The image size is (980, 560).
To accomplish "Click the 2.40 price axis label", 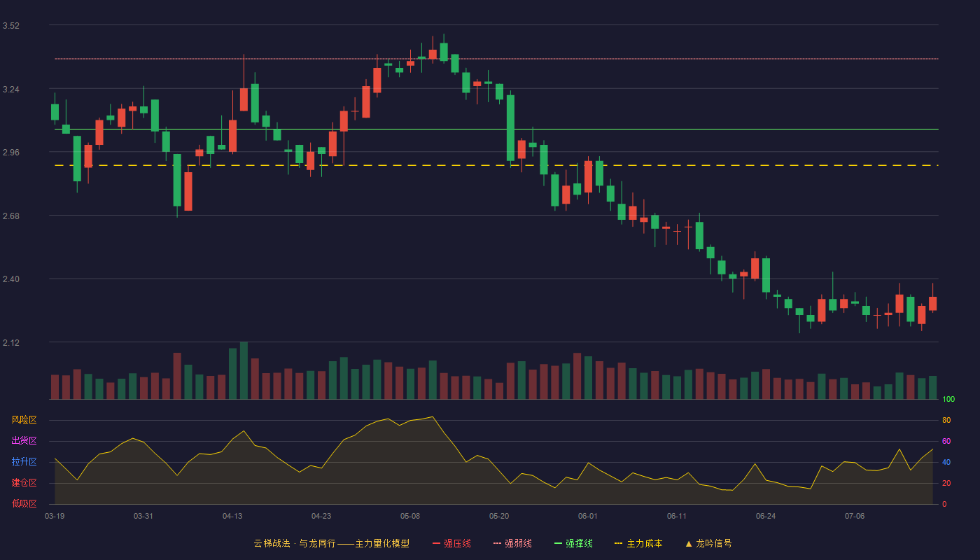I will [x=11, y=279].
